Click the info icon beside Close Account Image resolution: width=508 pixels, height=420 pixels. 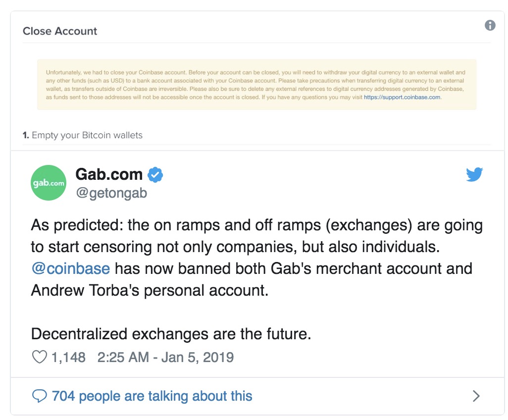490,25
